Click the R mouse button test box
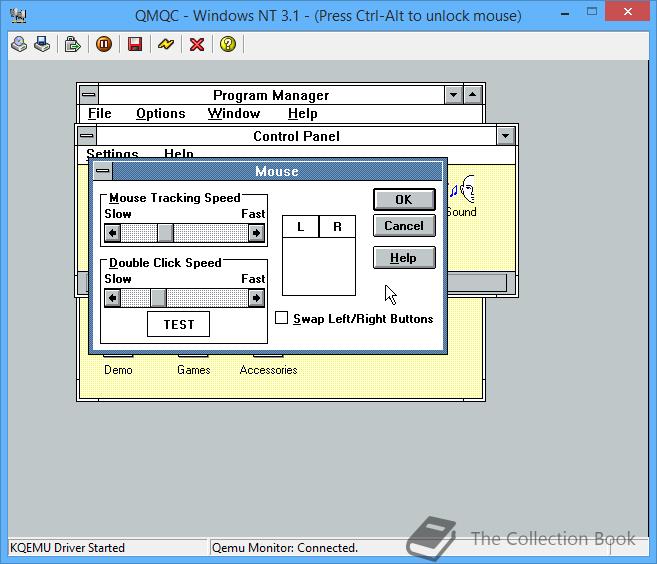This screenshot has width=657, height=564. (x=337, y=227)
